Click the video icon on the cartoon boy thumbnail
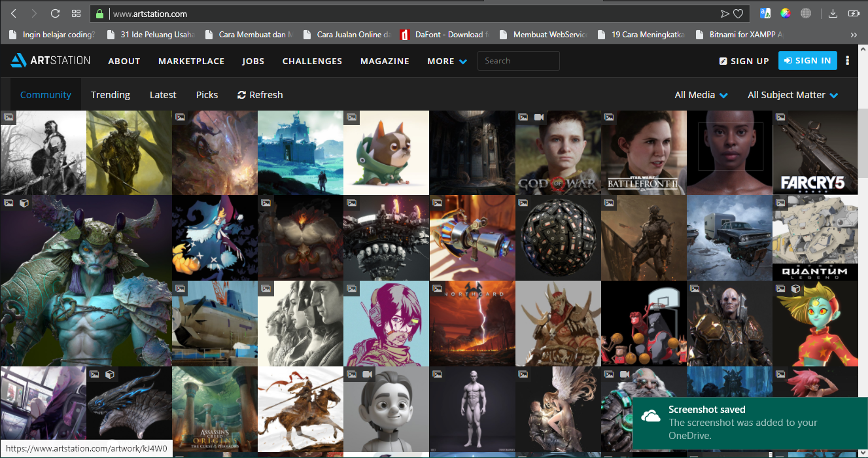Image resolution: width=868 pixels, height=458 pixels. click(x=368, y=374)
